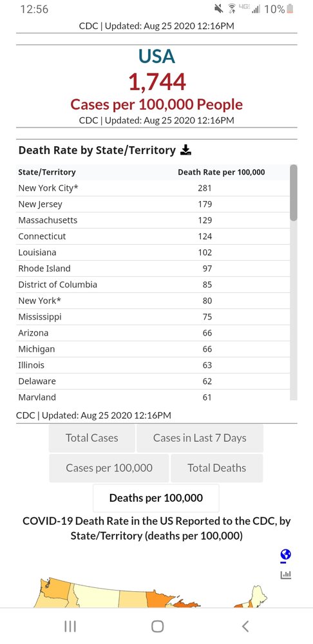Viewport: 313px width, 644px height.
Task: Select the Cases in Last 7 Days tab
Action: tap(200, 438)
